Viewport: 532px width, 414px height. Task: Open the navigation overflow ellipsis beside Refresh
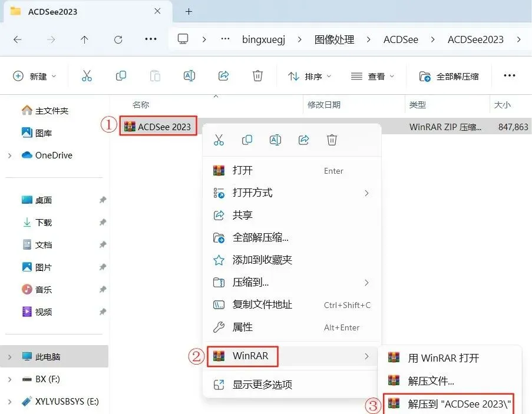pyautogui.click(x=151, y=39)
